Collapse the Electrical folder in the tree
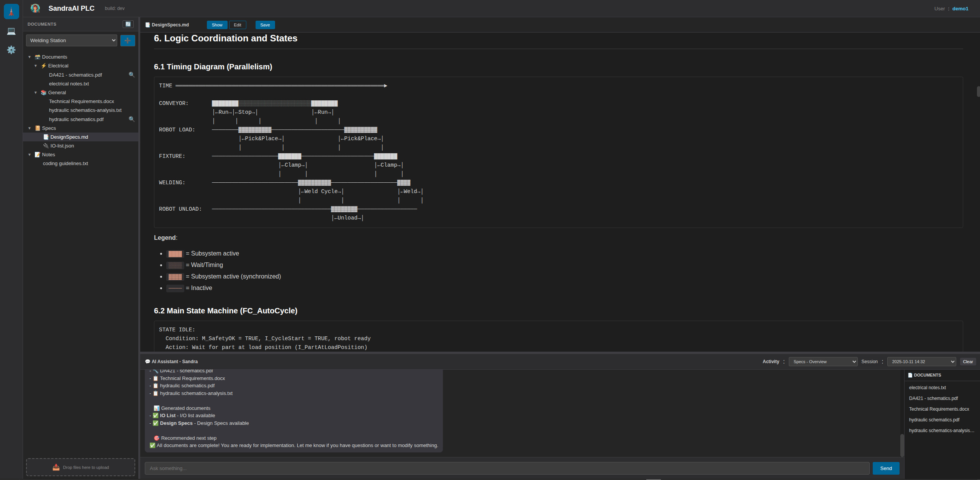 click(36, 66)
